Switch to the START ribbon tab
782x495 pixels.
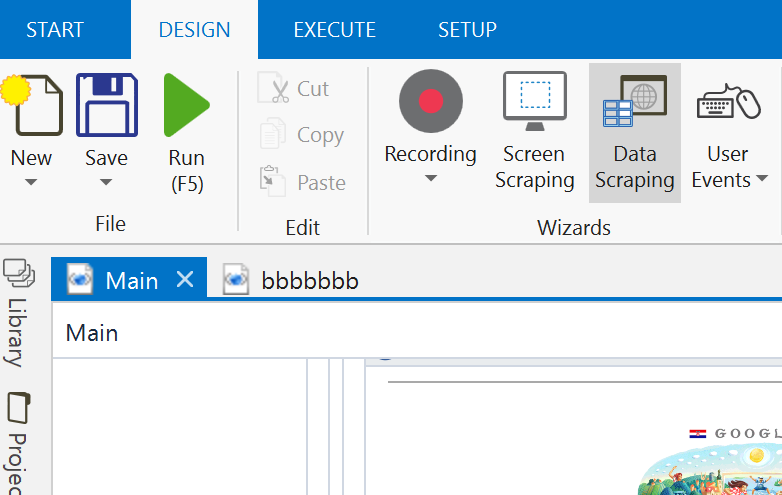(56, 30)
